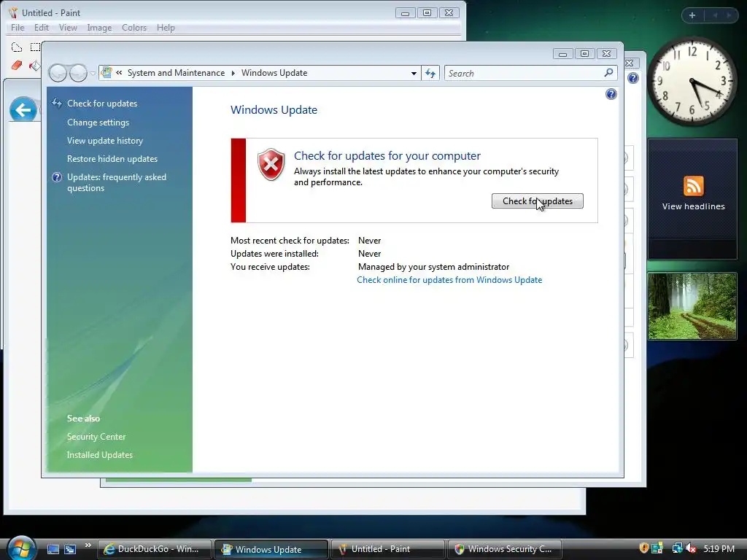The width and height of the screenshot is (747, 560).
Task: Switch to Windows Update taskbar button
Action: pos(271,549)
